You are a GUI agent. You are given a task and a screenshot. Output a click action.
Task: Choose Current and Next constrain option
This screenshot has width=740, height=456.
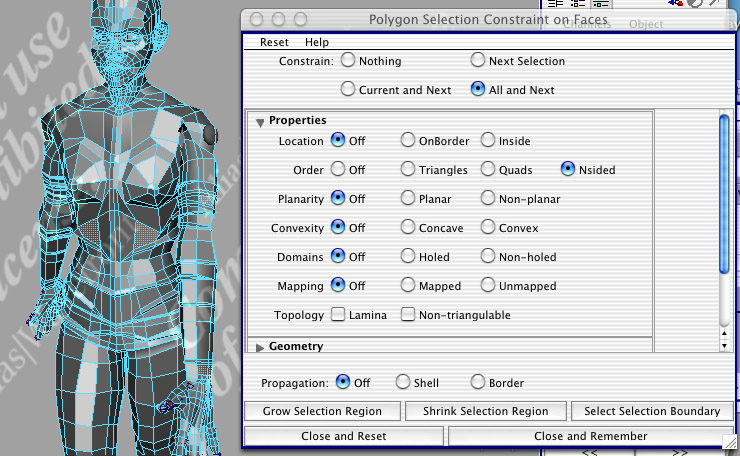coord(348,90)
